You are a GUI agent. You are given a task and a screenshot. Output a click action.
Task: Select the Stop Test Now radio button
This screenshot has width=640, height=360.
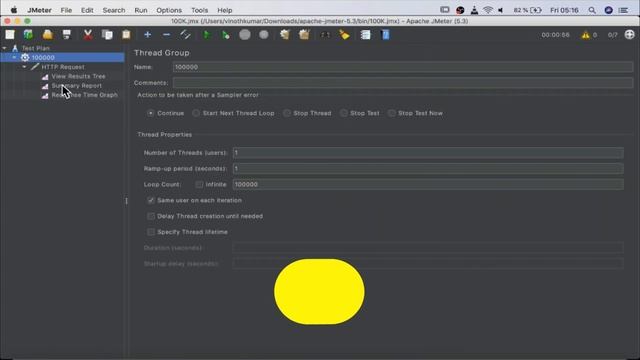click(x=392, y=113)
